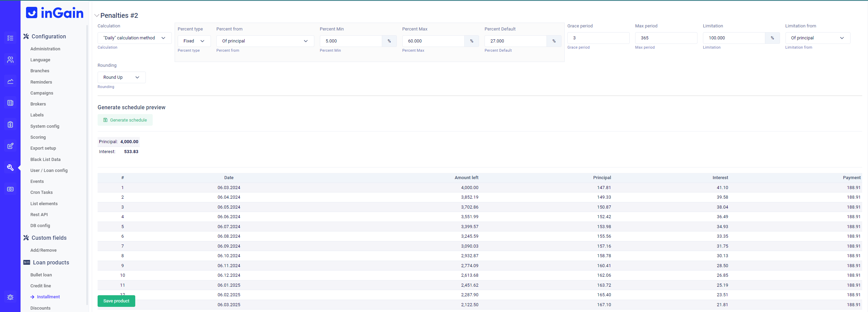Click the Percent Min percentage field
Screen dimensions: 868x312
(351, 41)
